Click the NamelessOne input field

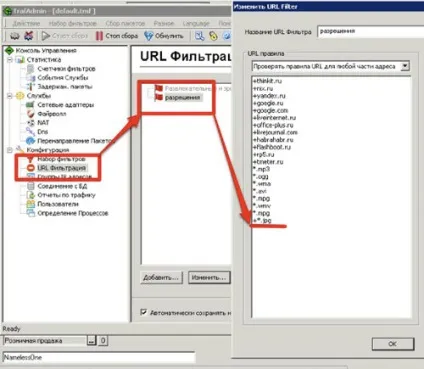coord(99,357)
